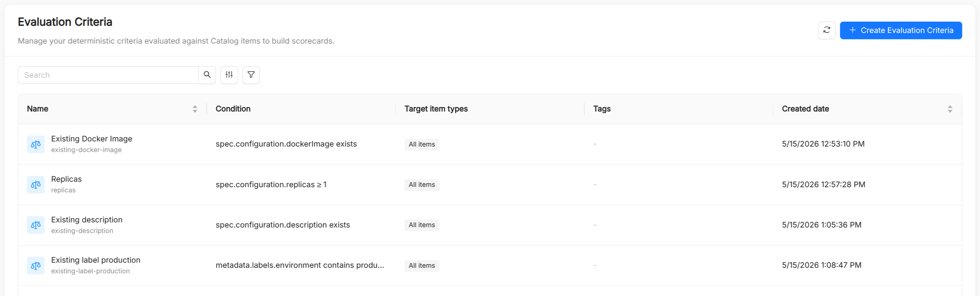The image size is (980, 296).
Task: Sort by Created date column arrows
Action: coord(950,109)
